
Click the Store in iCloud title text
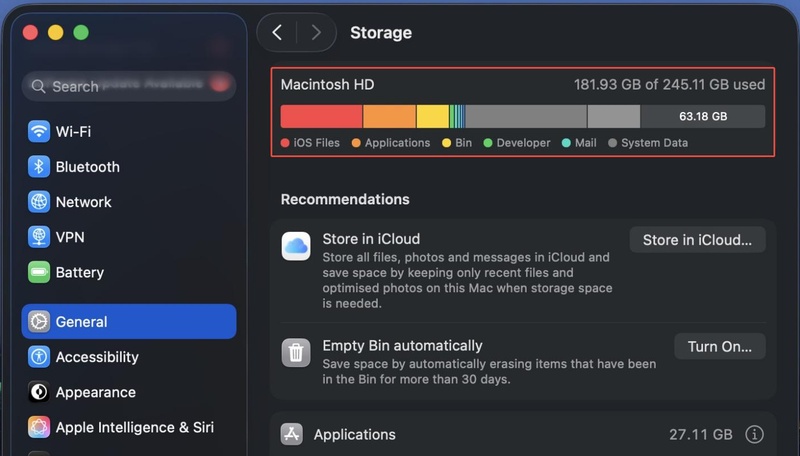371,239
